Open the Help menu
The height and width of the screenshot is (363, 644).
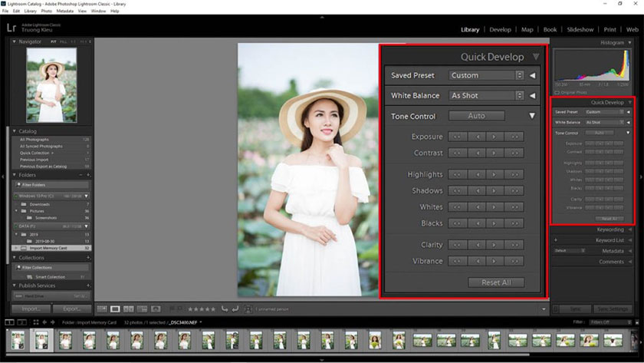pyautogui.click(x=114, y=11)
